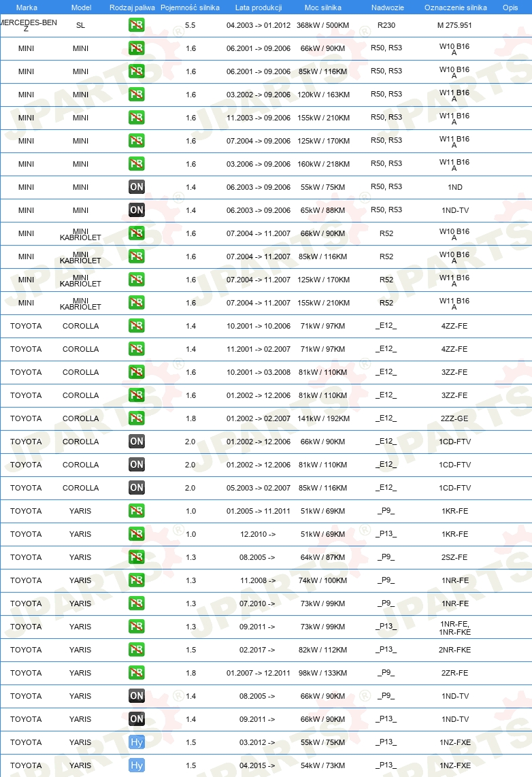Click hybrid Hy icon for Yaris 55kW / 75KM
532x777 pixels.
pyautogui.click(x=137, y=742)
